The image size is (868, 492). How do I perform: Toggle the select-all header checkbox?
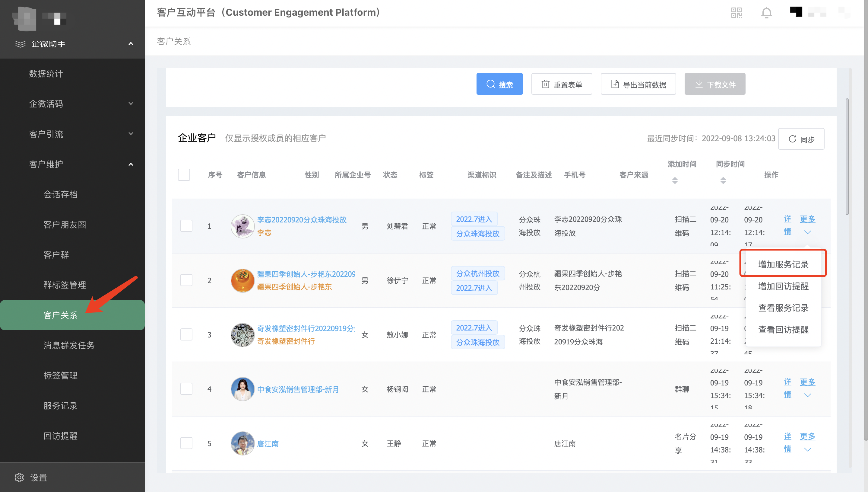tap(184, 175)
